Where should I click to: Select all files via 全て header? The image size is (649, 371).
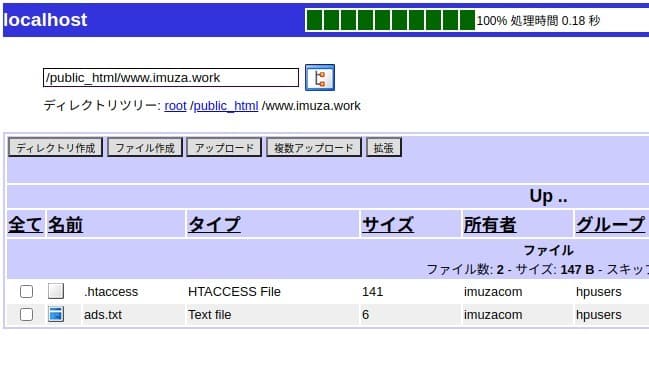pyautogui.click(x=25, y=224)
